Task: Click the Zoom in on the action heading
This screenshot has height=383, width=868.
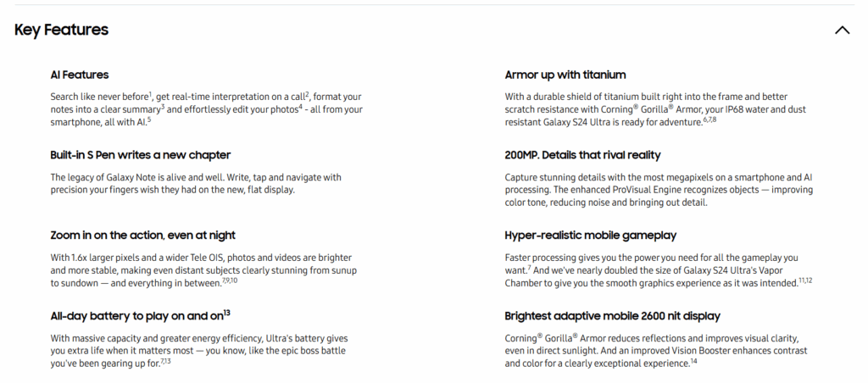Action: 143,235
